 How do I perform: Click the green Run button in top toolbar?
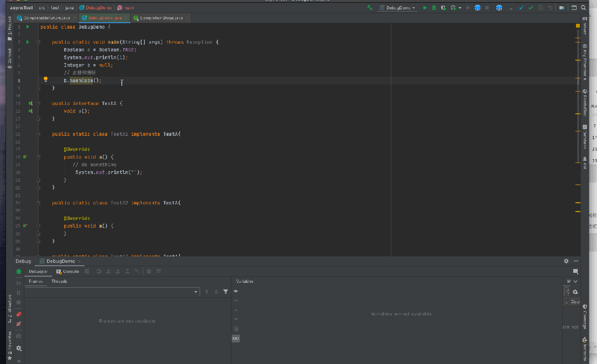coord(425,8)
